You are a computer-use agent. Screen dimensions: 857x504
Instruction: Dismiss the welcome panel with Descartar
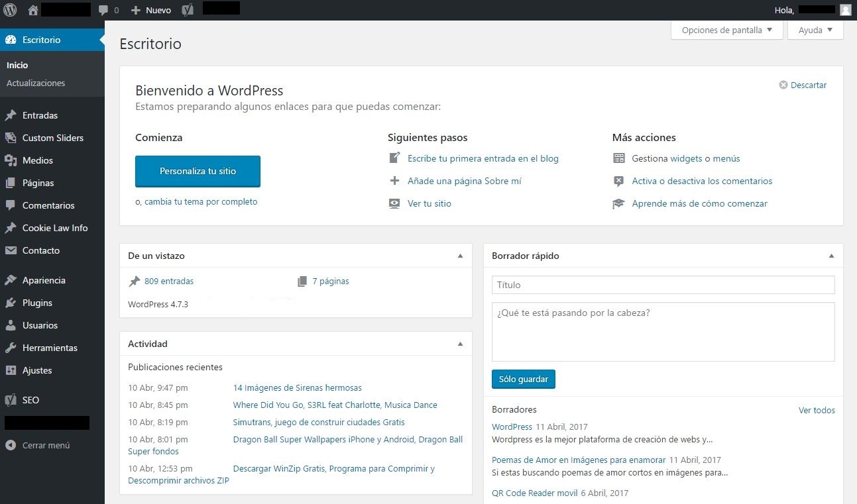[x=803, y=85]
